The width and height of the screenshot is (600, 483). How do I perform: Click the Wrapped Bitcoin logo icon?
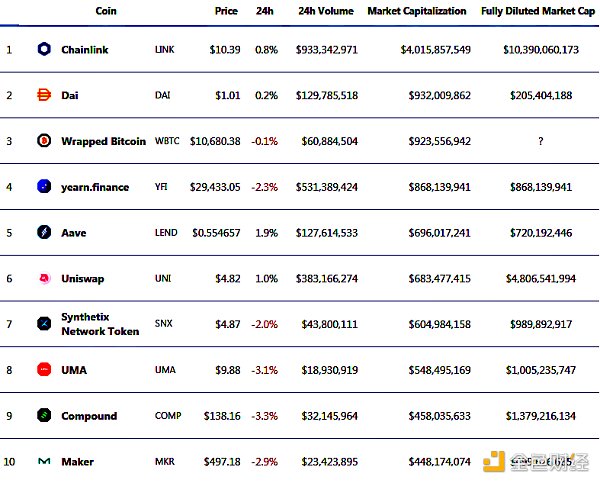click(x=44, y=141)
